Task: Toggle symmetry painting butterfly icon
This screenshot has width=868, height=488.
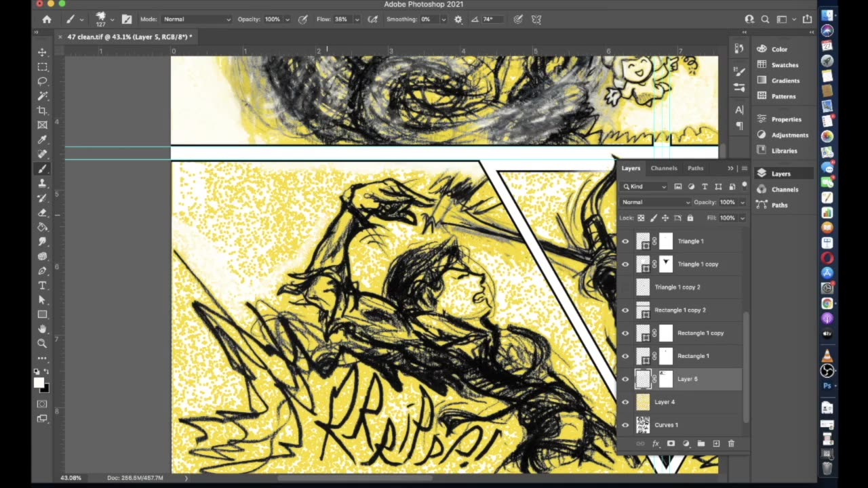Action: [536, 19]
